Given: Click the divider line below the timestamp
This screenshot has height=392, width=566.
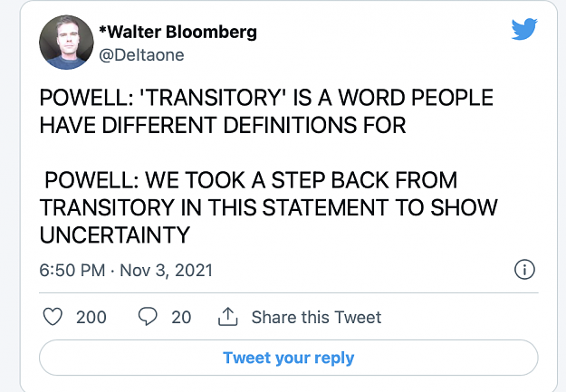Looking at the screenshot, I should coord(289,292).
